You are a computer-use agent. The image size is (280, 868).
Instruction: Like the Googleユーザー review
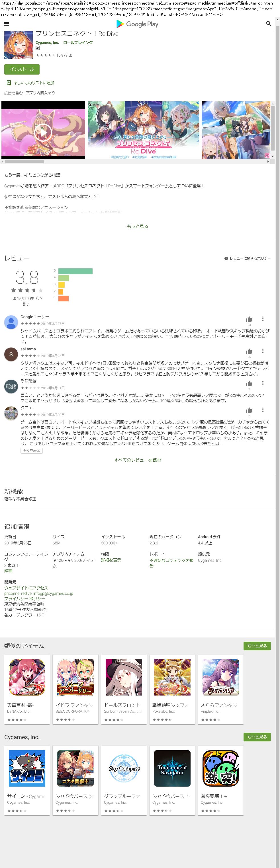click(249, 319)
